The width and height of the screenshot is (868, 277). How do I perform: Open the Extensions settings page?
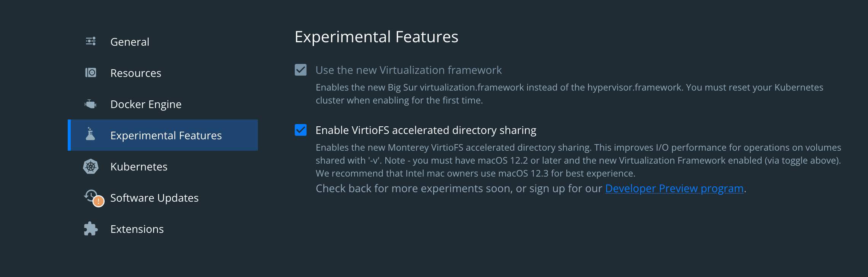[x=137, y=229]
